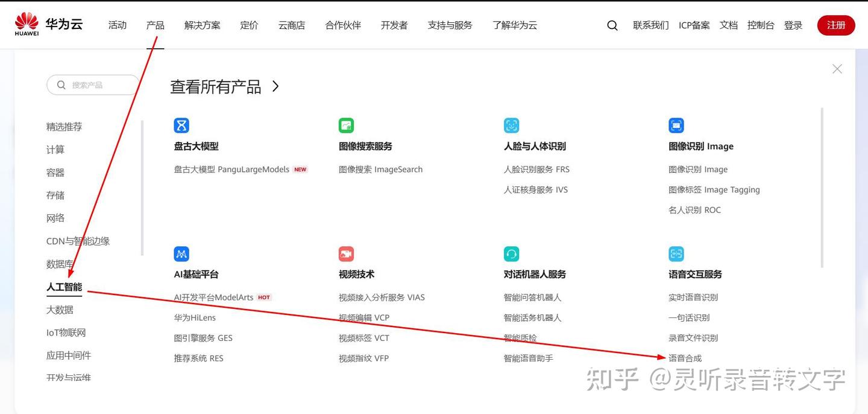Screen dimensions: 868x414
Task: Open 视频标签 VCT link
Action: [x=364, y=339]
